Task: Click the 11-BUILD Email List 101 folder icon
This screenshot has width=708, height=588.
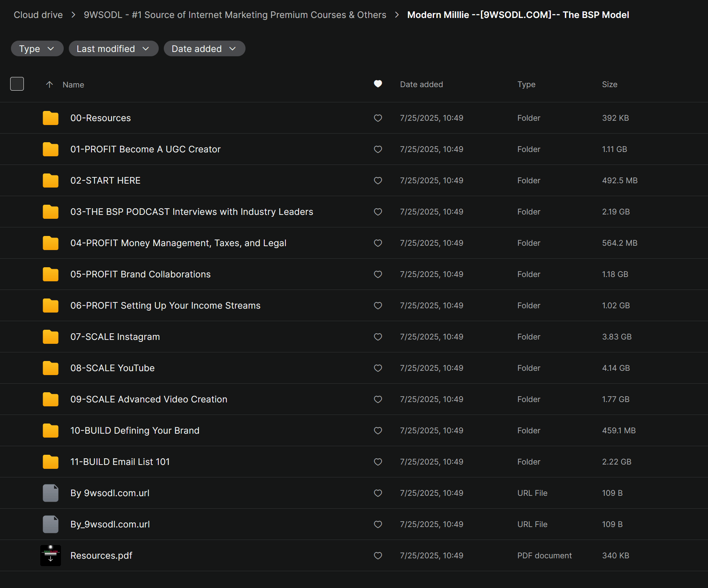Action: pos(50,462)
